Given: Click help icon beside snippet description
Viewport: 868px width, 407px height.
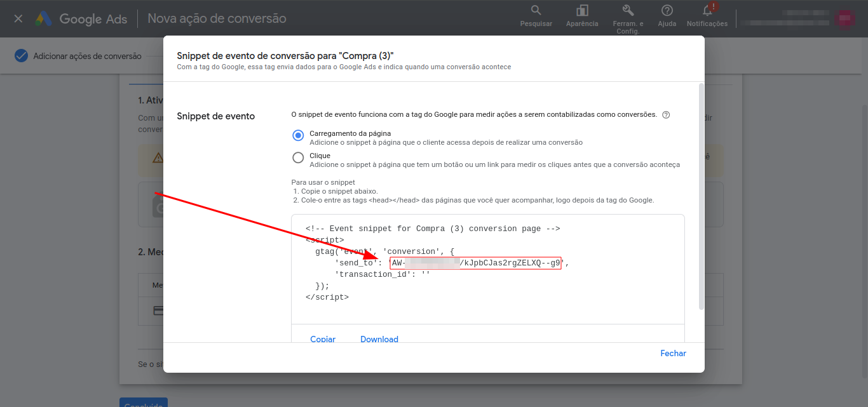Looking at the screenshot, I should point(666,115).
